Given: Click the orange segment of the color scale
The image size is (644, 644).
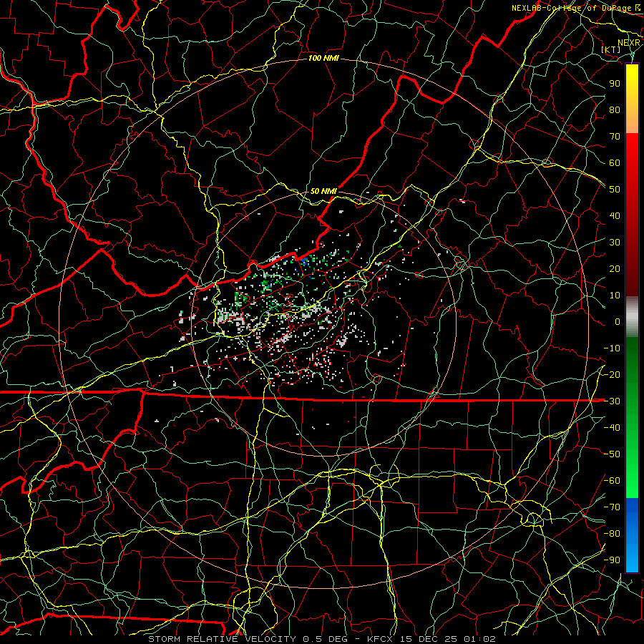Looking at the screenshot, I should click(x=632, y=119).
